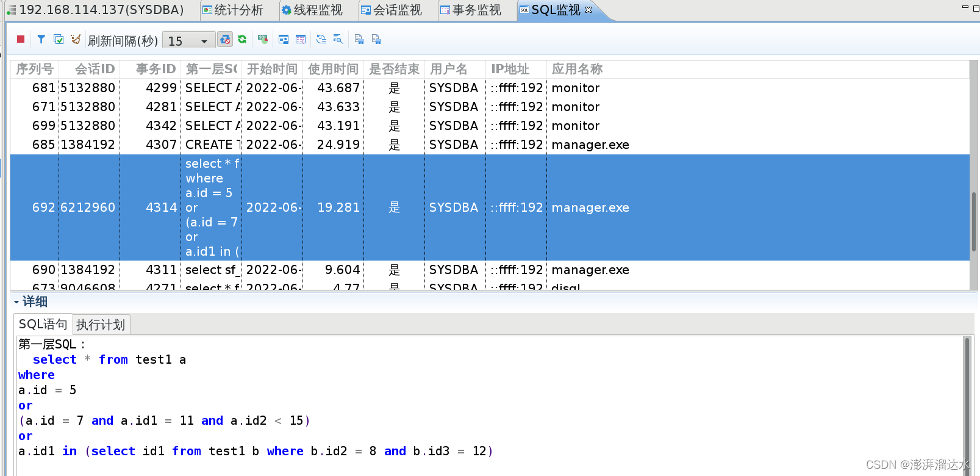The image size is (980, 476).
Task: Switch to the 统计分析 tab
Action: coord(233,10)
